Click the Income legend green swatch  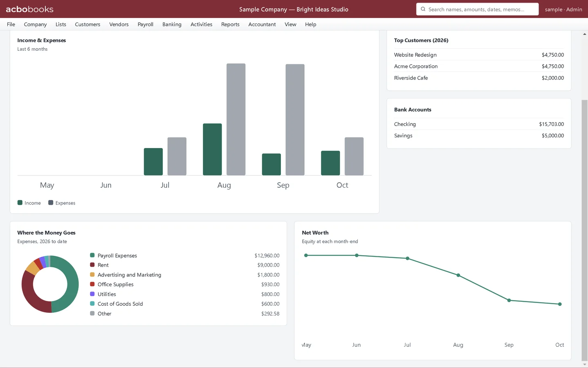click(20, 202)
